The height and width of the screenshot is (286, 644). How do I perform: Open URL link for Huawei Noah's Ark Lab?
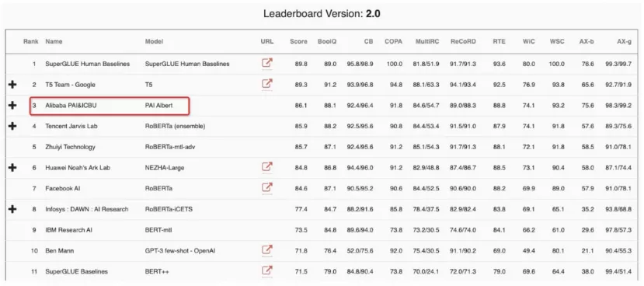(x=267, y=167)
